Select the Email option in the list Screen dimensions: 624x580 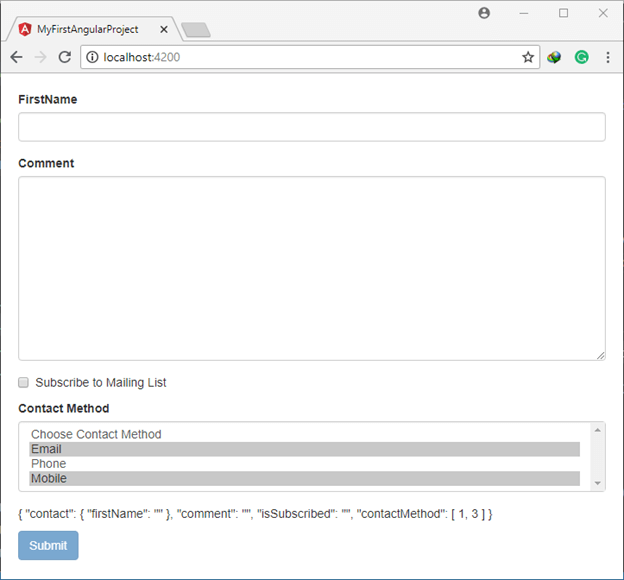(x=304, y=449)
